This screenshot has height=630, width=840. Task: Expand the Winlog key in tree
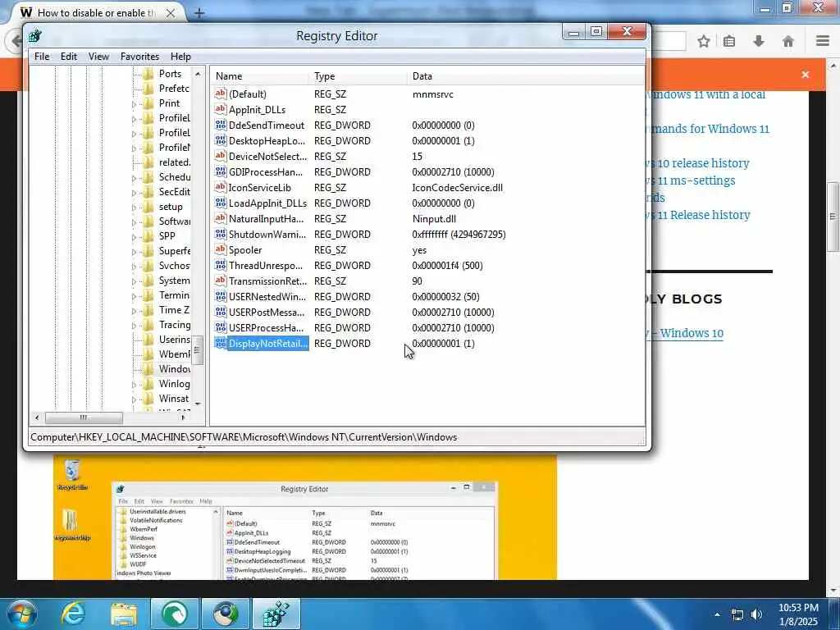point(134,385)
